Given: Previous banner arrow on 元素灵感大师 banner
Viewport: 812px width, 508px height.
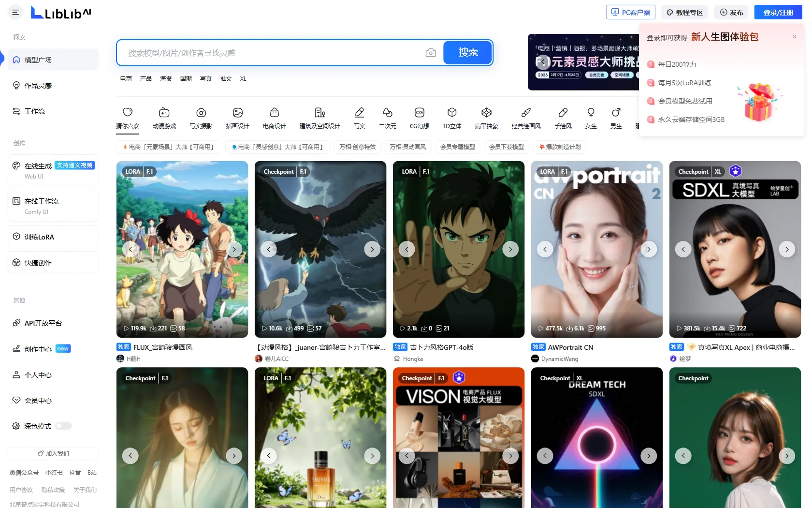Looking at the screenshot, I should pos(543,61).
